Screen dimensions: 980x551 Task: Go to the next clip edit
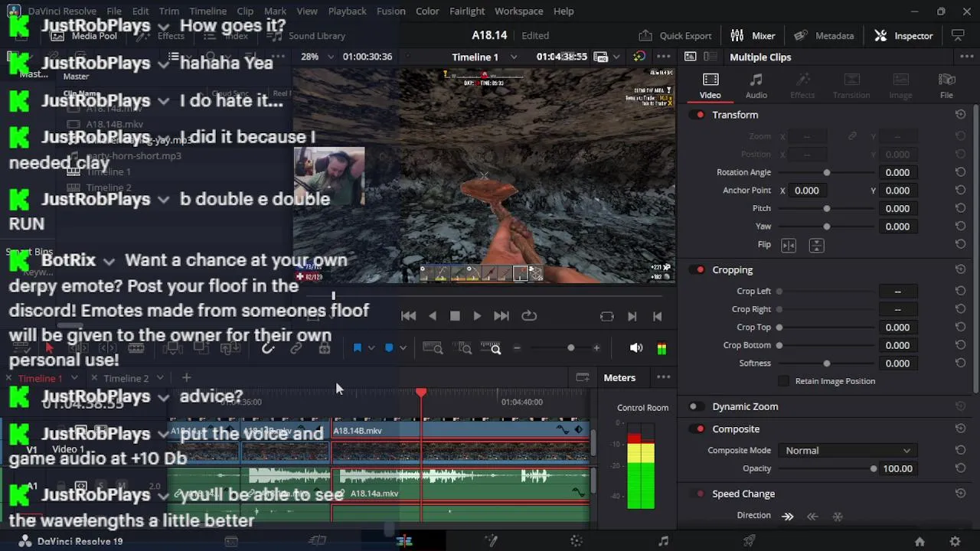coord(632,316)
